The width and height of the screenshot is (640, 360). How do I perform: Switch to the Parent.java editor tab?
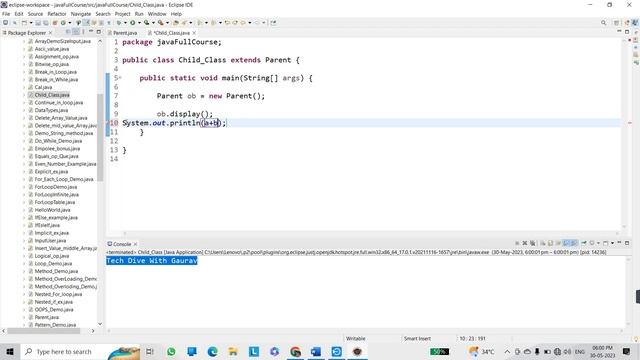(x=125, y=33)
